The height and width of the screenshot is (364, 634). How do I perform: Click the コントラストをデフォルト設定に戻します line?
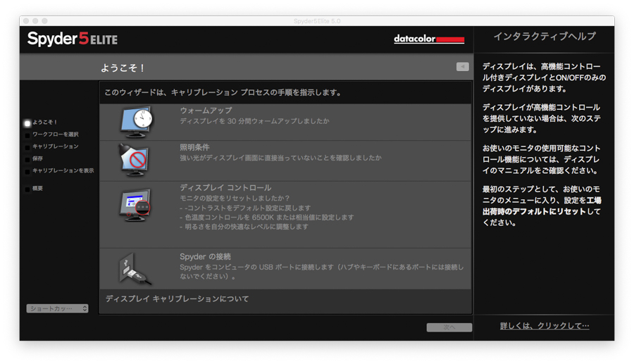[x=245, y=208]
